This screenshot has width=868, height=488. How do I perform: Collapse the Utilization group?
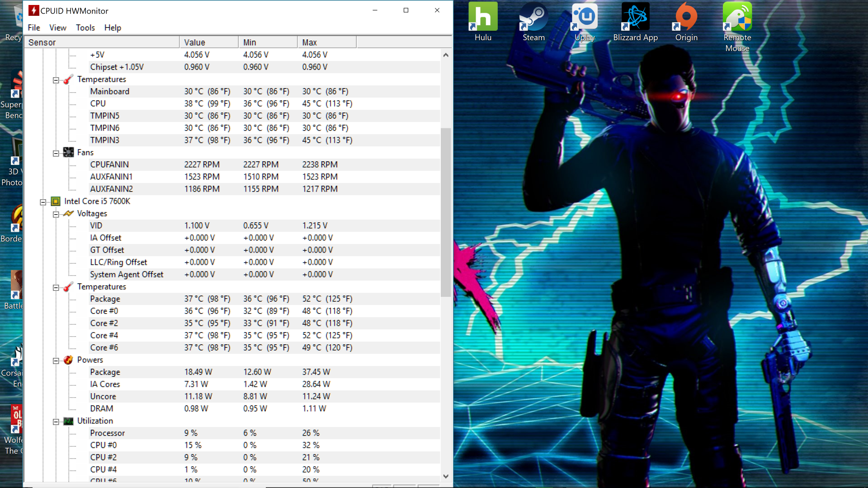[56, 422]
